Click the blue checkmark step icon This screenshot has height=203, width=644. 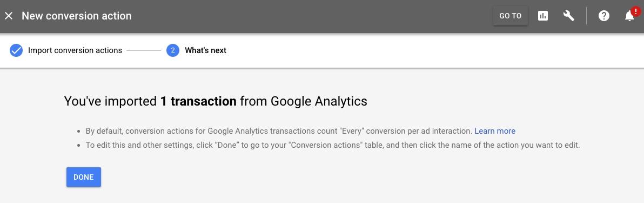[16, 51]
